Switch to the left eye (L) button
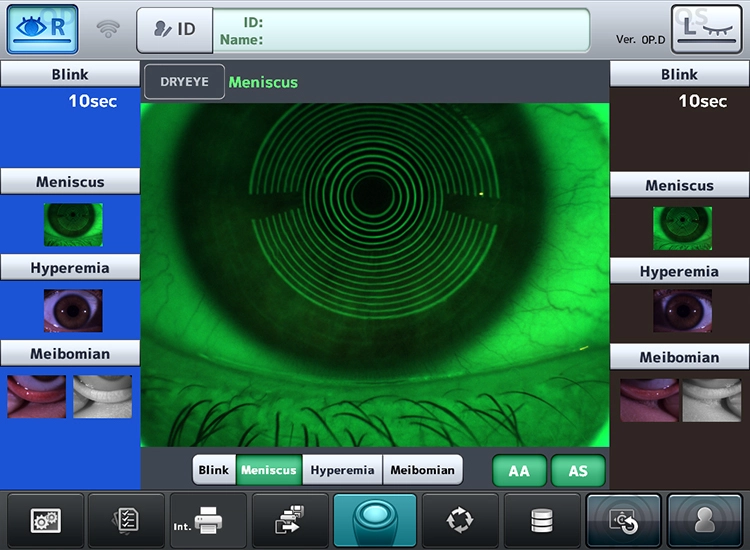 (x=706, y=29)
